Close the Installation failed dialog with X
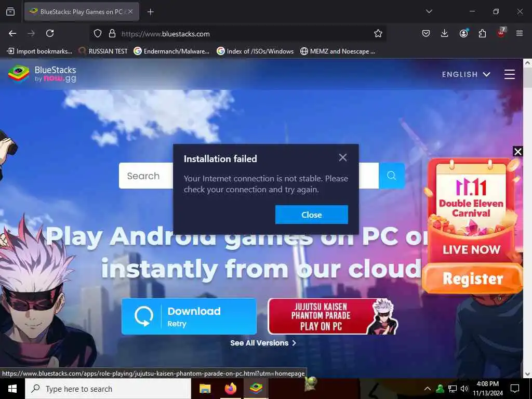Screen dimensions: 532x399 point(343,157)
